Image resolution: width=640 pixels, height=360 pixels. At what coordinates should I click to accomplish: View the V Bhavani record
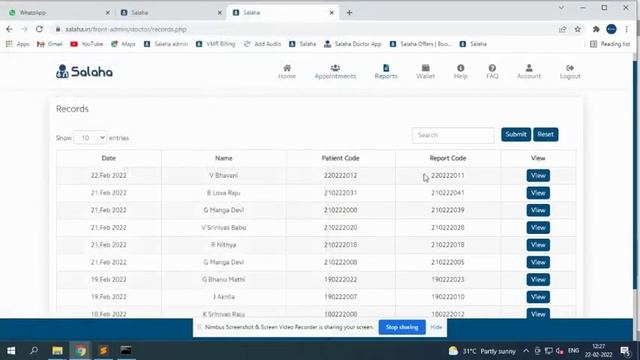click(x=538, y=176)
